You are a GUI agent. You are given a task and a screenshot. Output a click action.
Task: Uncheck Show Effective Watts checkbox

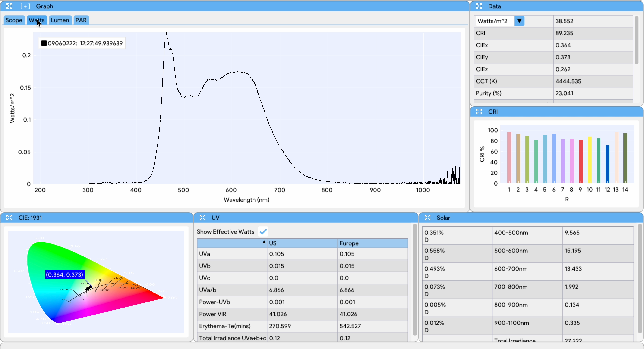coord(263,232)
